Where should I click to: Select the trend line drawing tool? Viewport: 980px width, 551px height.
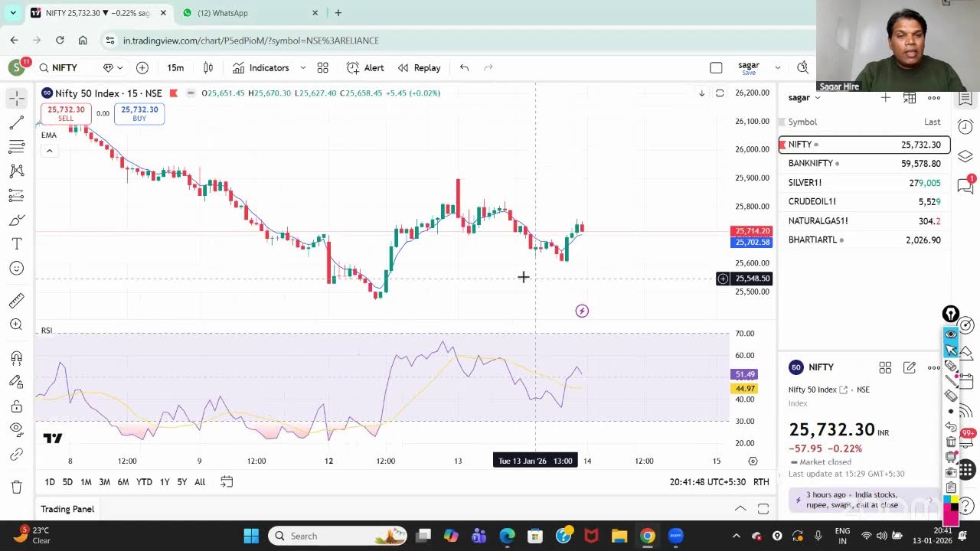pos(16,122)
